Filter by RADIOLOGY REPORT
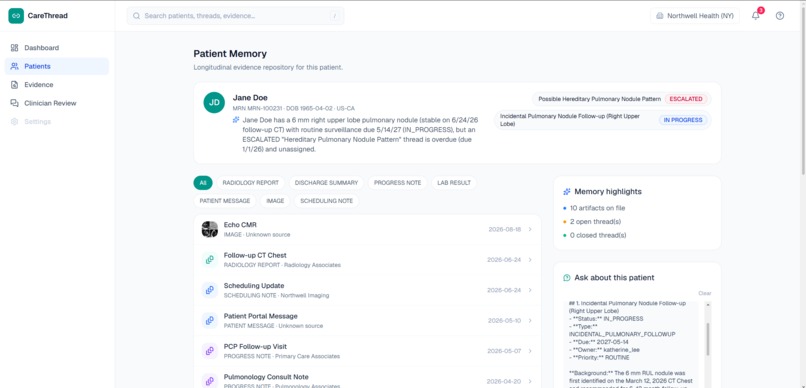 click(x=250, y=183)
